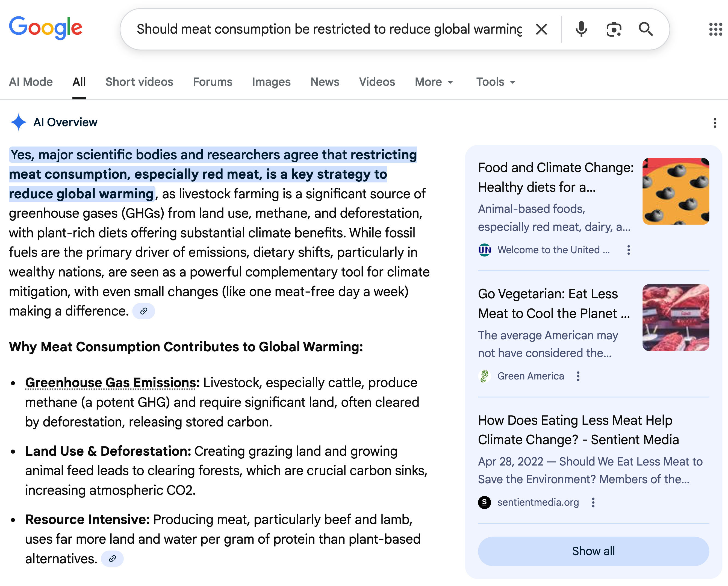This screenshot has width=728, height=586.
Task: Click 'Why Meat Consumption Contributes to Global Warming' heading
Action: click(186, 347)
